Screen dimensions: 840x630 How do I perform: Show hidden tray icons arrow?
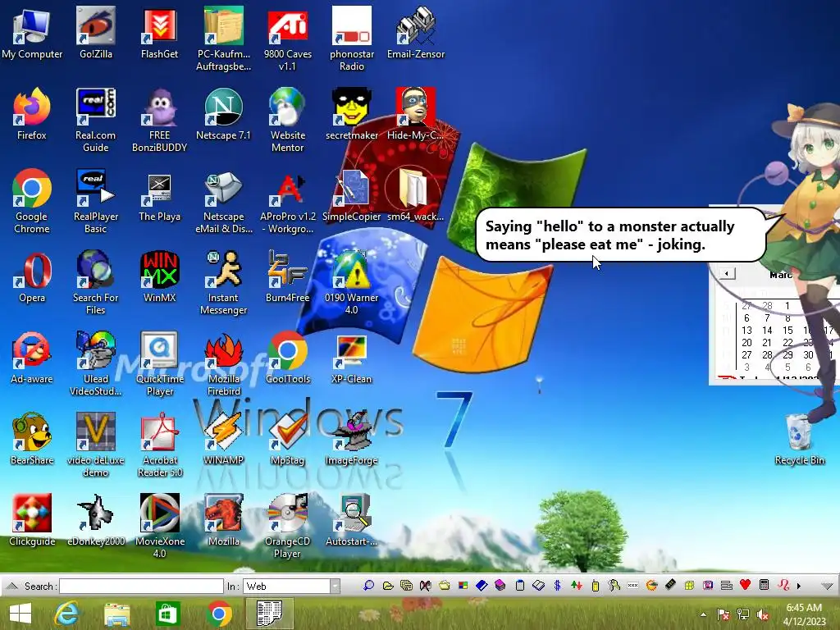[x=703, y=614]
